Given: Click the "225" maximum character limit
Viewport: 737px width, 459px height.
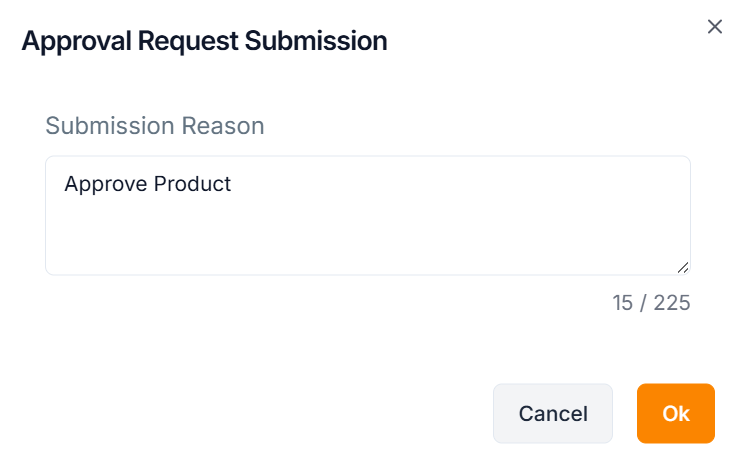Looking at the screenshot, I should 672,302.
